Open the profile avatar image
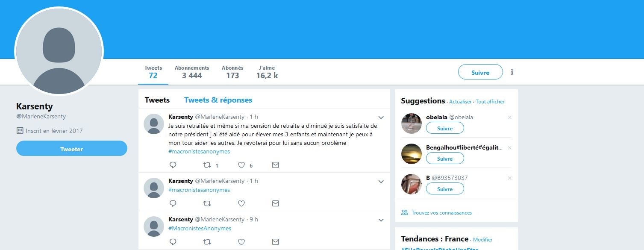Viewport: 644px width, 250px height. click(59, 51)
